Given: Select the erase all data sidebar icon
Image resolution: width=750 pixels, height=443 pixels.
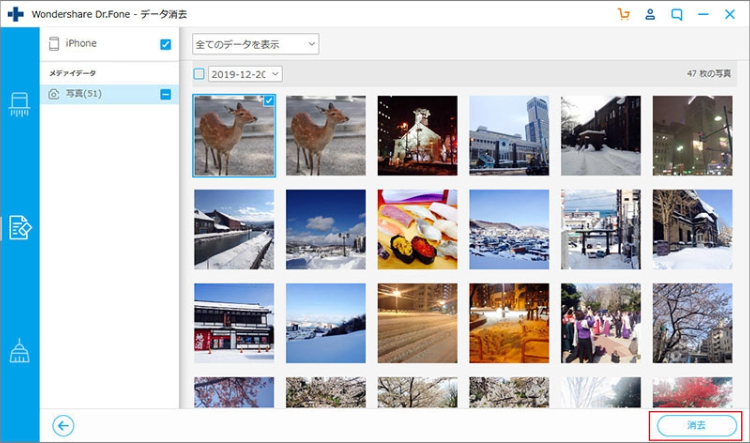Looking at the screenshot, I should click(19, 103).
